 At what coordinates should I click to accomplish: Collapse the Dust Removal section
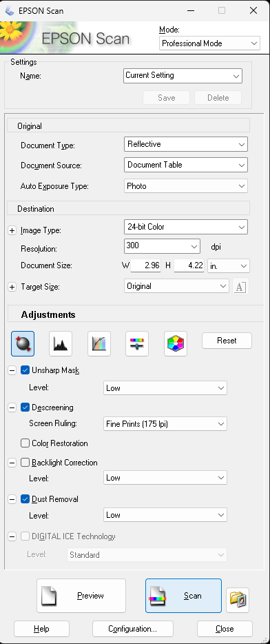click(x=12, y=499)
